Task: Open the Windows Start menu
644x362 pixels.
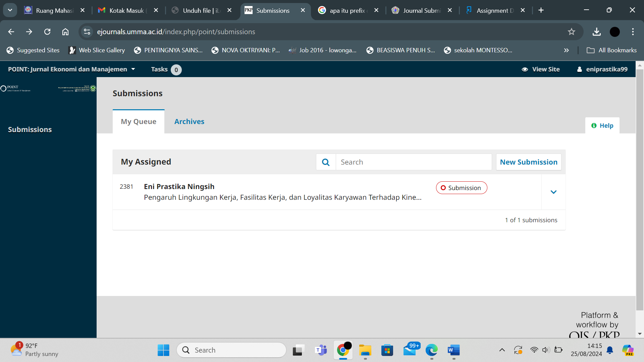Action: 163,350
